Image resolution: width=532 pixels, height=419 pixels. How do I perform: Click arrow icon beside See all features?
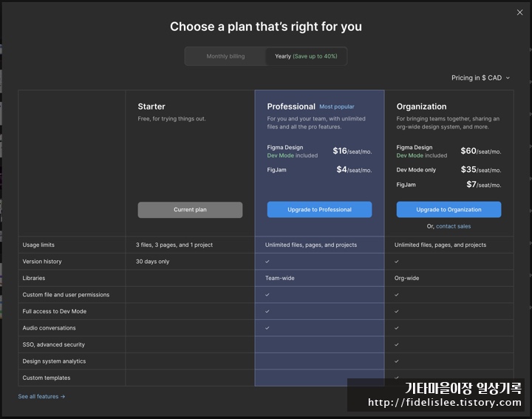tap(63, 396)
